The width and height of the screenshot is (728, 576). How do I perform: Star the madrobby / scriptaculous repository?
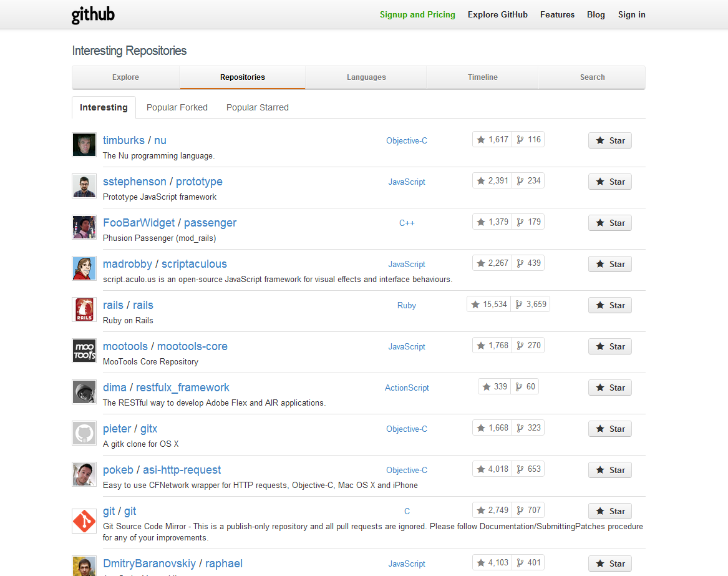tap(610, 265)
